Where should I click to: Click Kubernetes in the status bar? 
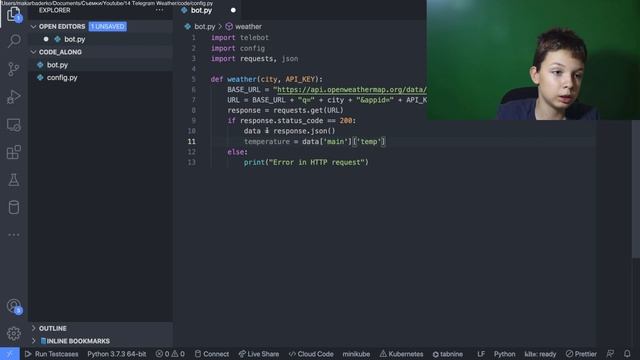(x=402, y=354)
